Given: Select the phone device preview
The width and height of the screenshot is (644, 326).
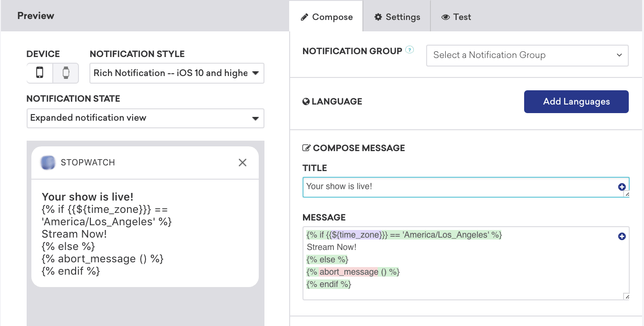Looking at the screenshot, I should point(40,73).
